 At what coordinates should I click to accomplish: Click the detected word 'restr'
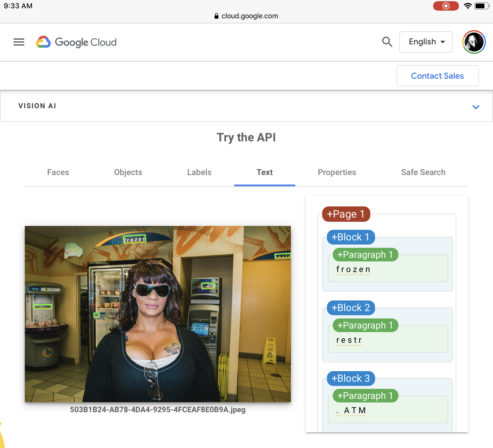tap(349, 340)
